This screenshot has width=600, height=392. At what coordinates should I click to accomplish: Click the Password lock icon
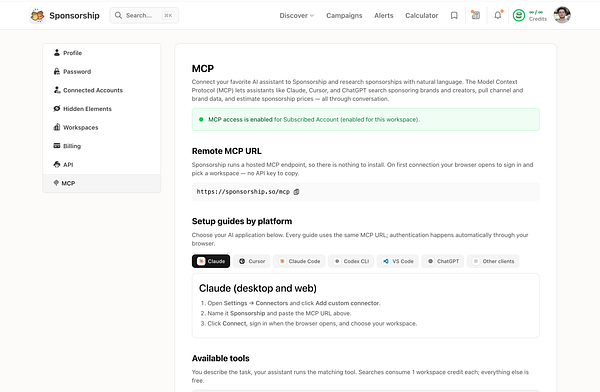(57, 71)
